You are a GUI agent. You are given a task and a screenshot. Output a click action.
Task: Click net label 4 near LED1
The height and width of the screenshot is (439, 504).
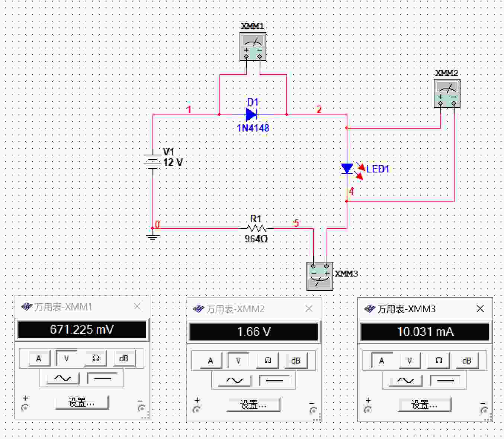tap(351, 191)
